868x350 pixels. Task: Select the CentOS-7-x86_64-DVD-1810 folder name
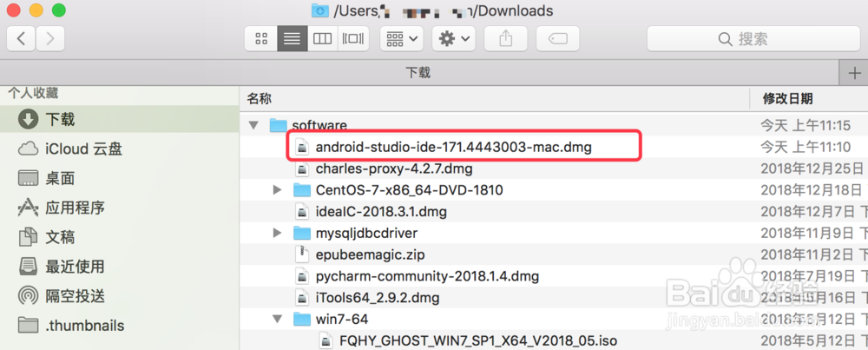409,190
